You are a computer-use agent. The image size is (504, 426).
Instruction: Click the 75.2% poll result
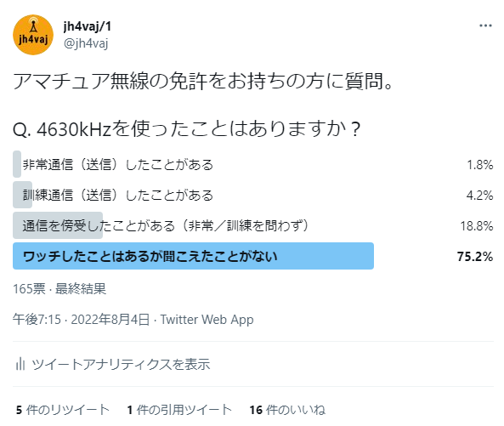(x=475, y=256)
